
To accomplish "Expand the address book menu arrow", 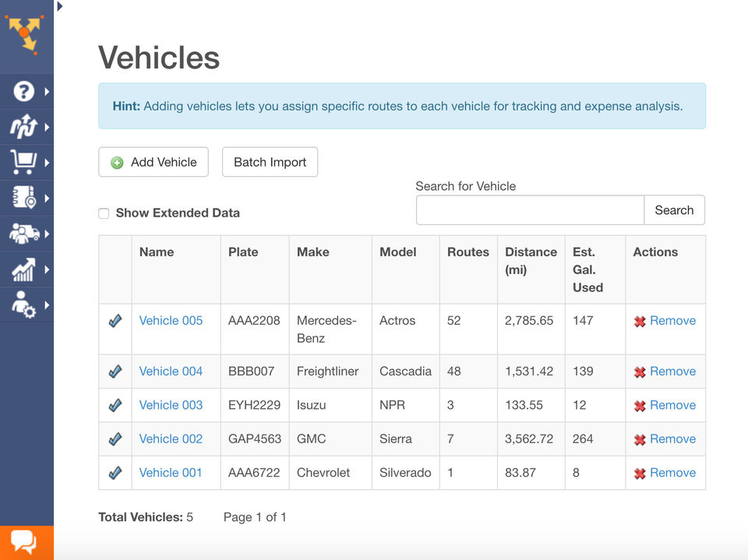I will (47, 198).
